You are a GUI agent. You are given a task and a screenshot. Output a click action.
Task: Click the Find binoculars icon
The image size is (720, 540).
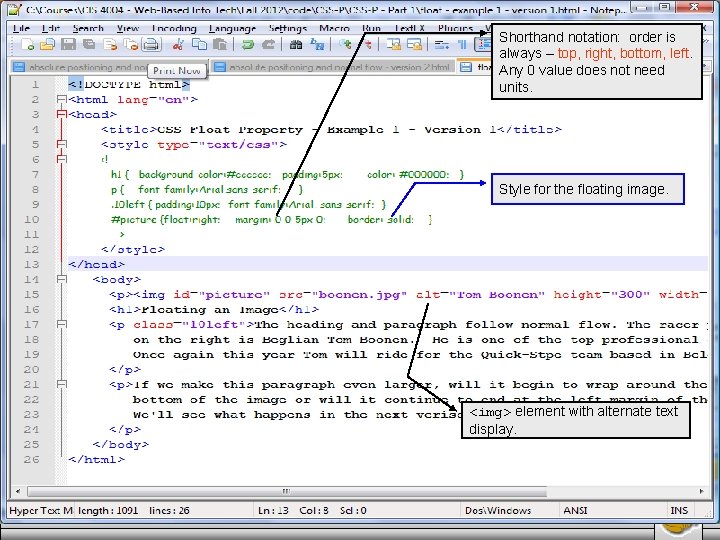coord(295,45)
